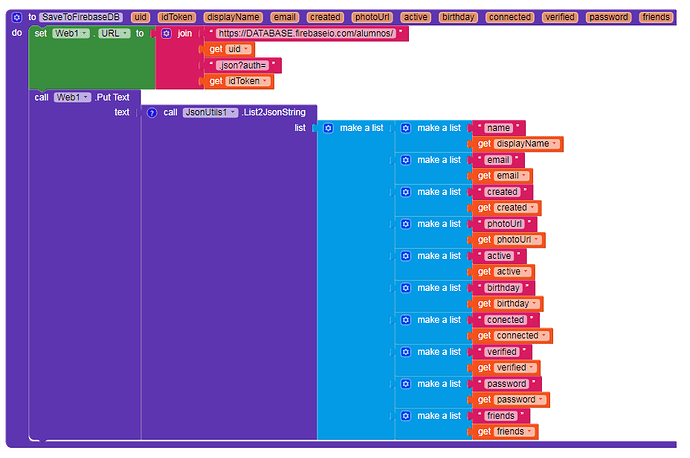Viewport: 690px width, 458px height.
Task: Open the gear on the created list block
Action: pos(406,192)
